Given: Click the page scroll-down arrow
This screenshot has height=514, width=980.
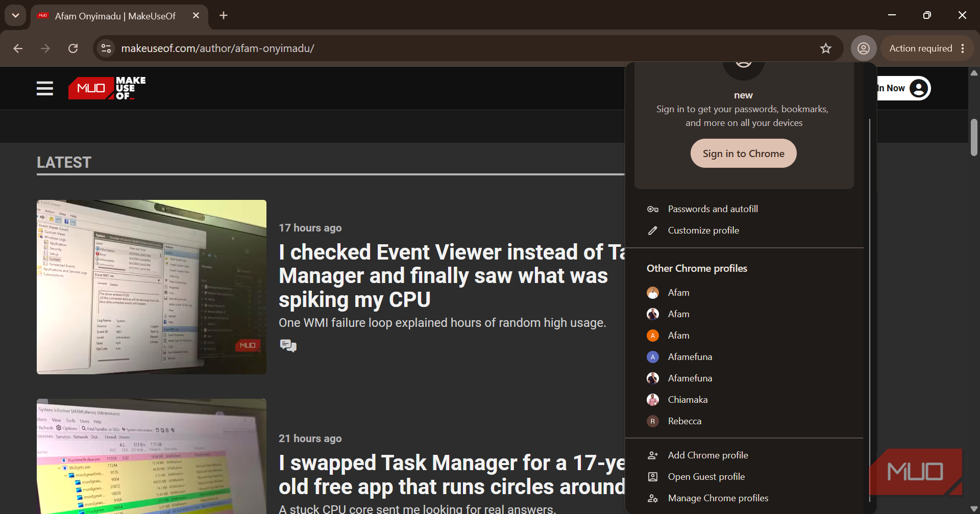Looking at the screenshot, I should [x=974, y=509].
